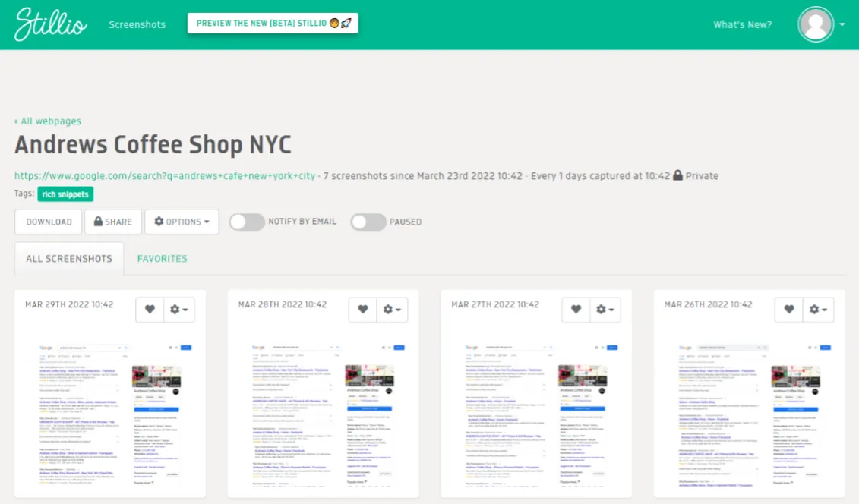Image resolution: width=859 pixels, height=504 pixels.
Task: Click the Preview the New (Beta) Stillio button
Action: (x=273, y=23)
